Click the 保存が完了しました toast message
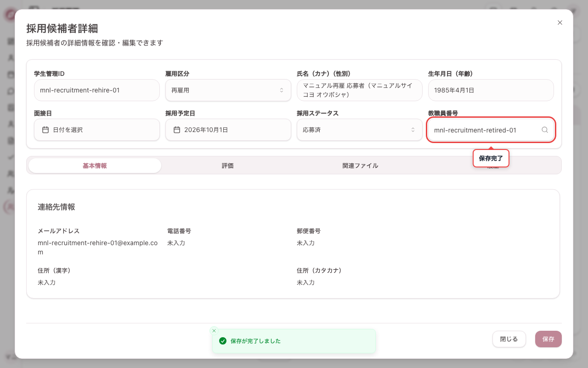Image resolution: width=588 pixels, height=368 pixels. 255,341
